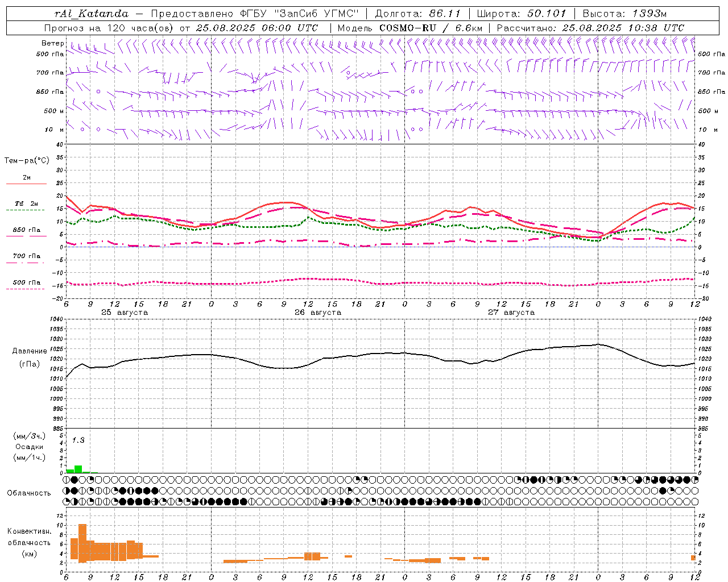This screenshot has height=582, width=728.
Task: Click the Тем-ра(°C) axis title
Action: (27, 161)
